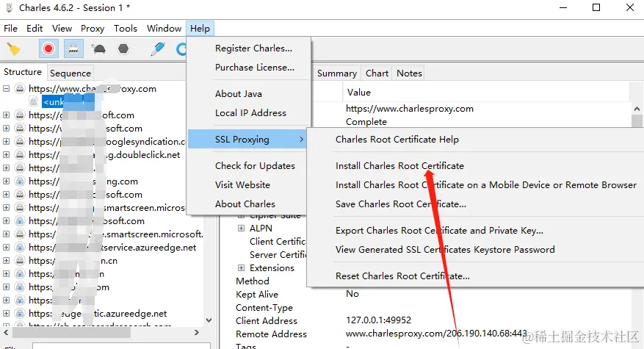Click the pen Compose icon
The height and width of the screenshot is (349, 644).
click(158, 49)
